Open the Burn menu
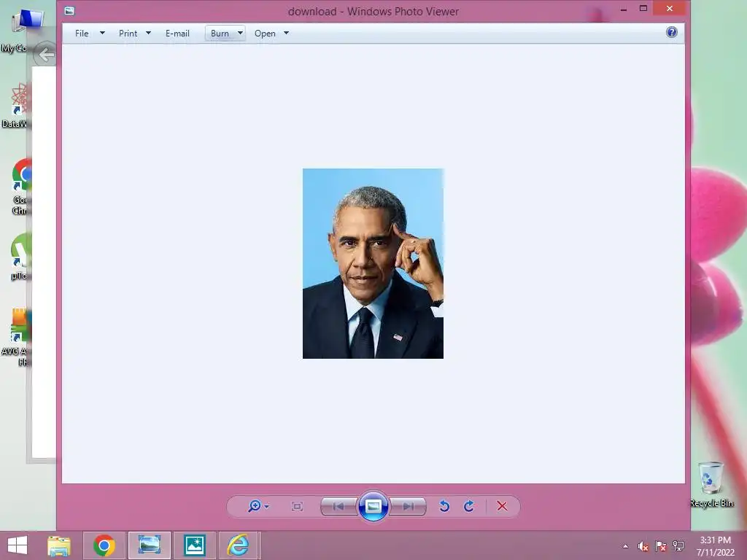The width and height of the screenshot is (747, 560). pos(220,34)
